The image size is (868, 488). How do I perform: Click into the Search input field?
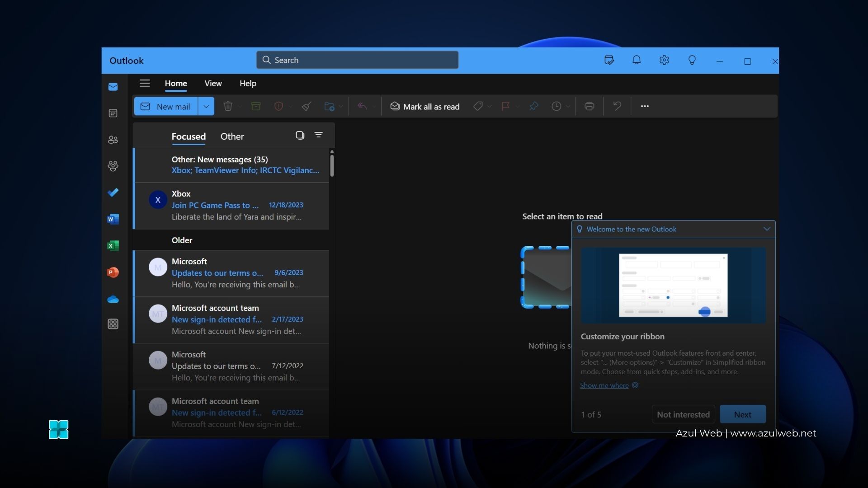click(x=357, y=60)
